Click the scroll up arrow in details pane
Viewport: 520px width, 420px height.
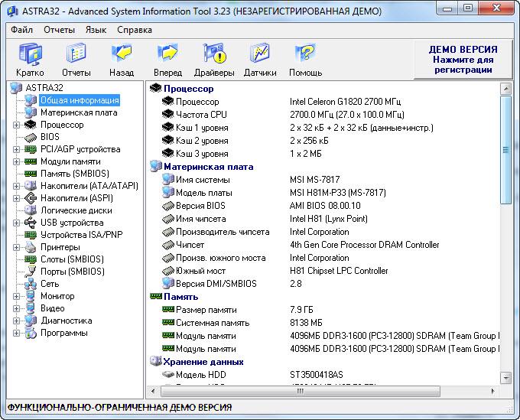click(x=505, y=89)
